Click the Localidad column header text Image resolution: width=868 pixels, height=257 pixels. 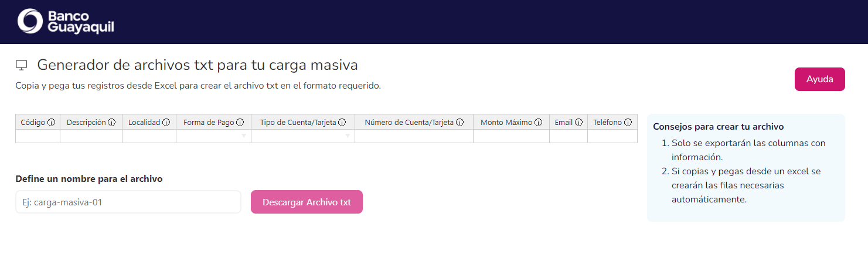point(144,123)
